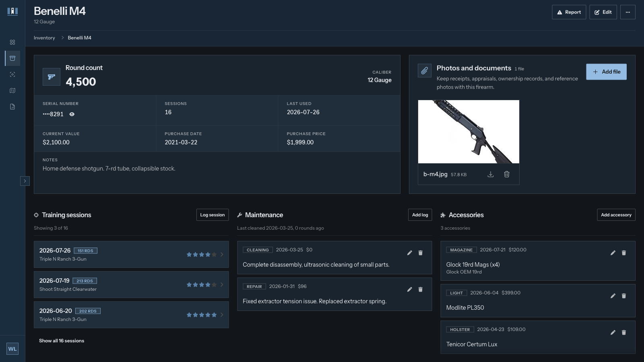Click the Accessories puzzle icon

(443, 215)
